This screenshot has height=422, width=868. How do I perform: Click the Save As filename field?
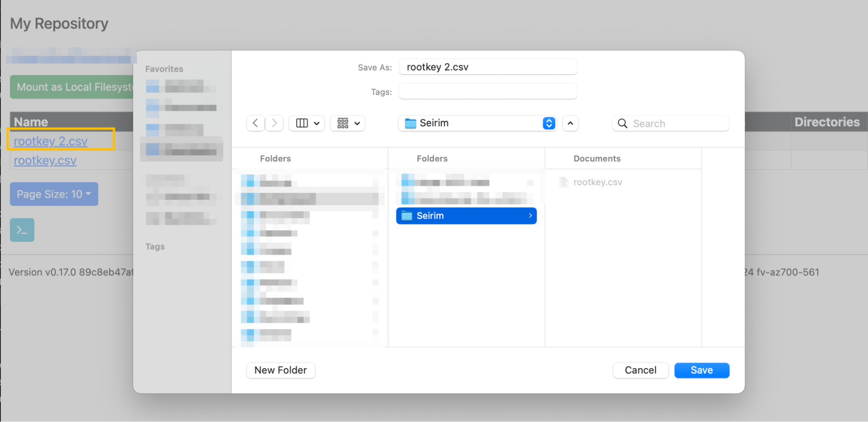coord(488,67)
